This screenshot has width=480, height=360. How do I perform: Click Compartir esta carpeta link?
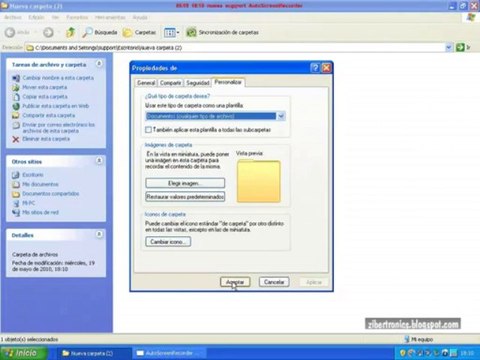pos(49,115)
